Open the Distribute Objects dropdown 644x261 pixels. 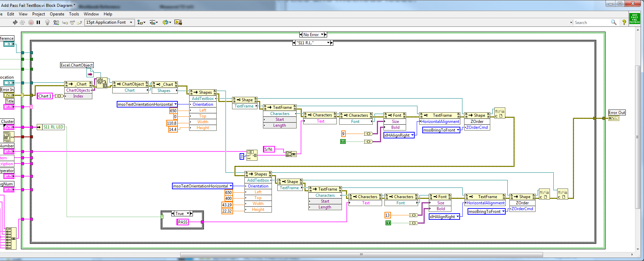pos(154,22)
